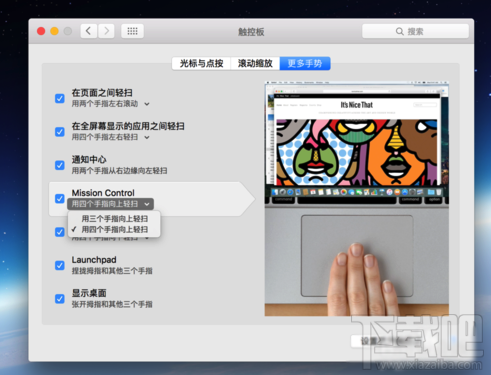
Task: Close the window with the red button
Action: pyautogui.click(x=41, y=31)
